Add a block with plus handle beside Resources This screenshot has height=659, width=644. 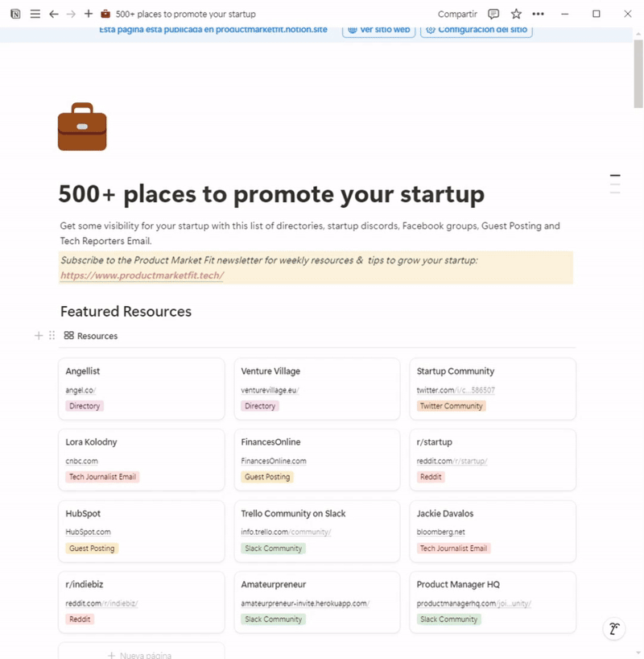pos(38,335)
